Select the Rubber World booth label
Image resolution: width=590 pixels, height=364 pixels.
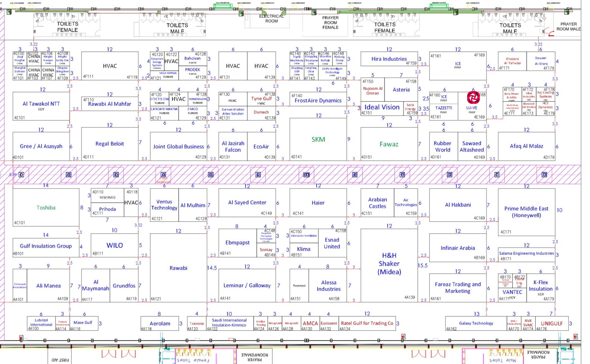[443, 146]
